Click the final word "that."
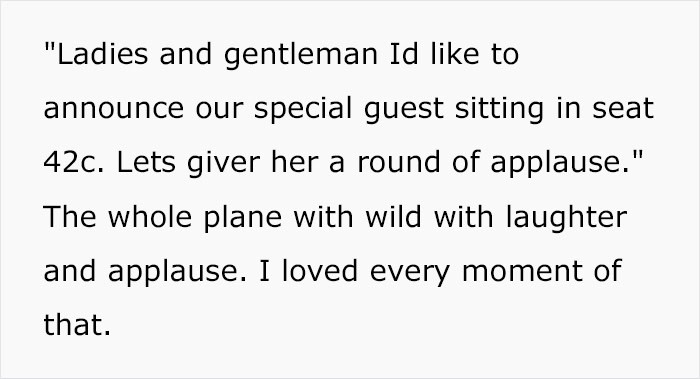This screenshot has width=700, height=379. 77,325
